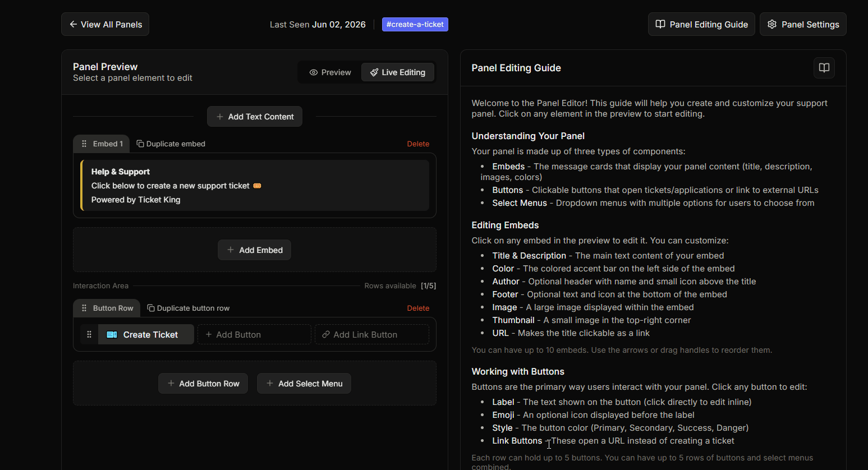
Task: Click the Working with Buttons heading
Action: click(518, 371)
